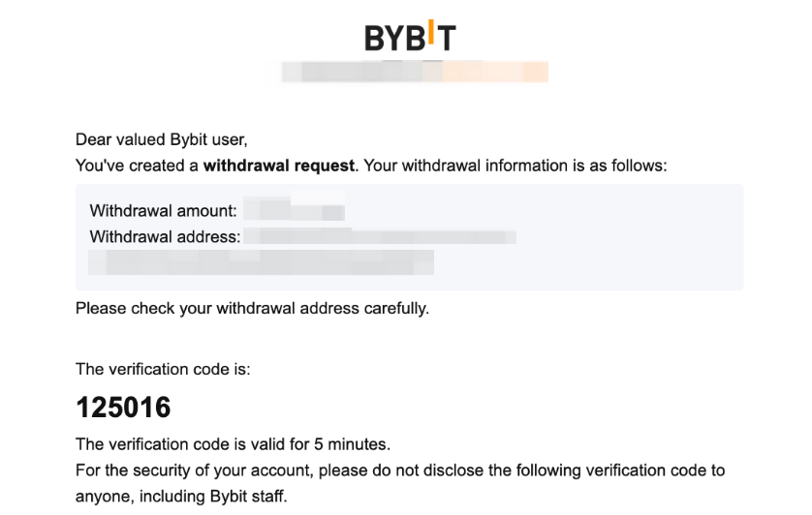The height and width of the screenshot is (515, 812).
Task: Click the "valid for 5 minutes" sentence
Action: 233,445
